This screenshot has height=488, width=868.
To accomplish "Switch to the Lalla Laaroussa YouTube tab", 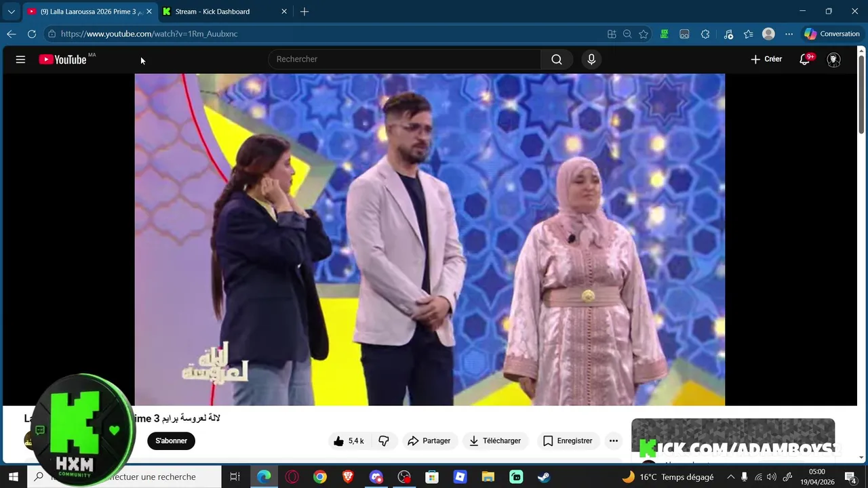I will pyautogui.click(x=89, y=12).
